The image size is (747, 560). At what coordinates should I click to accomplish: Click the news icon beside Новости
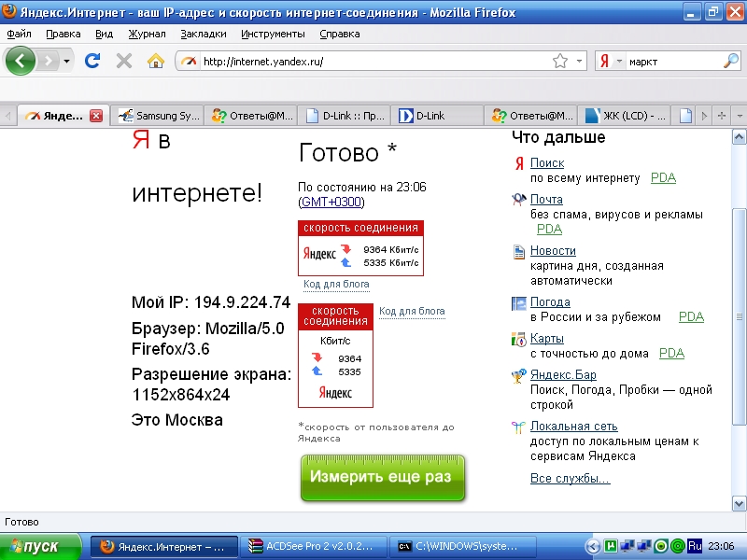pos(518,251)
